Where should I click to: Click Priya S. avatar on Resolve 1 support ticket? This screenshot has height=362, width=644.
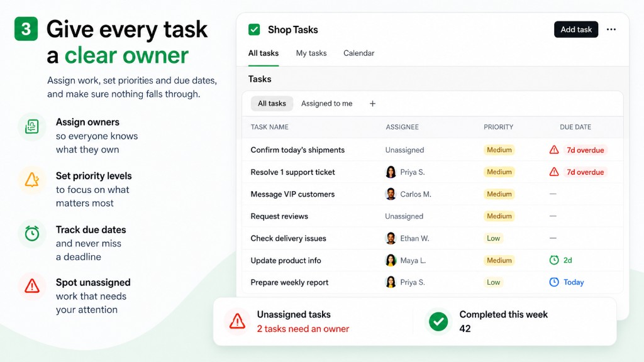[391, 172]
